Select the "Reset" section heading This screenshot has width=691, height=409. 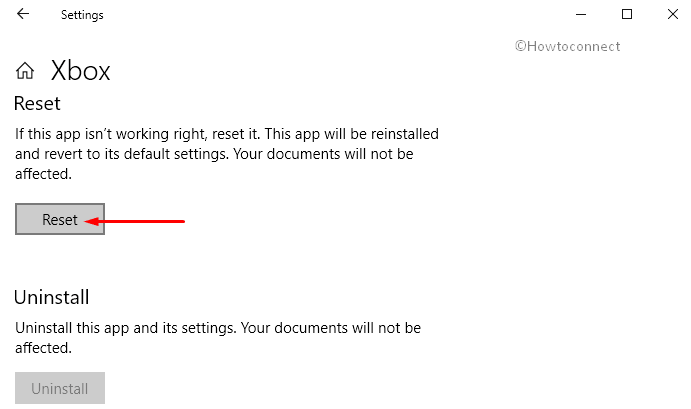pyautogui.click(x=37, y=103)
